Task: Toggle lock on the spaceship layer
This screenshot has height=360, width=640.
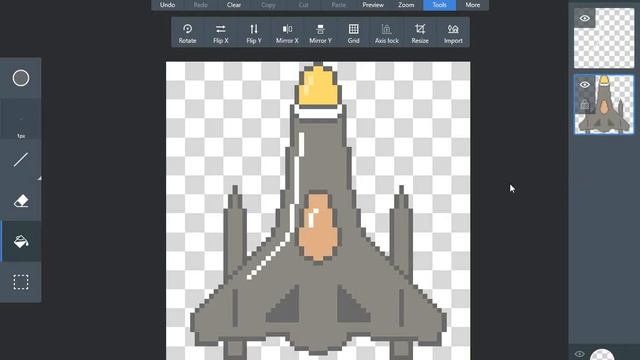Action: (x=584, y=104)
